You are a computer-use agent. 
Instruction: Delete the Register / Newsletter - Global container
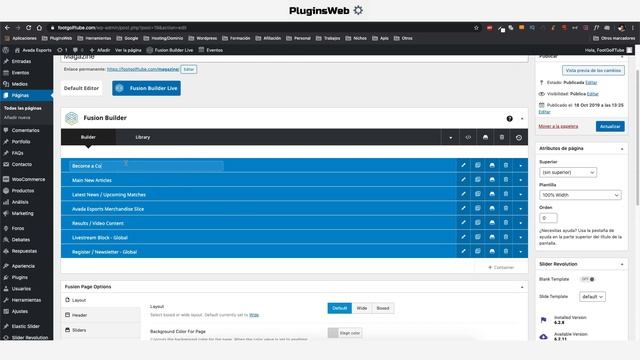click(506, 251)
